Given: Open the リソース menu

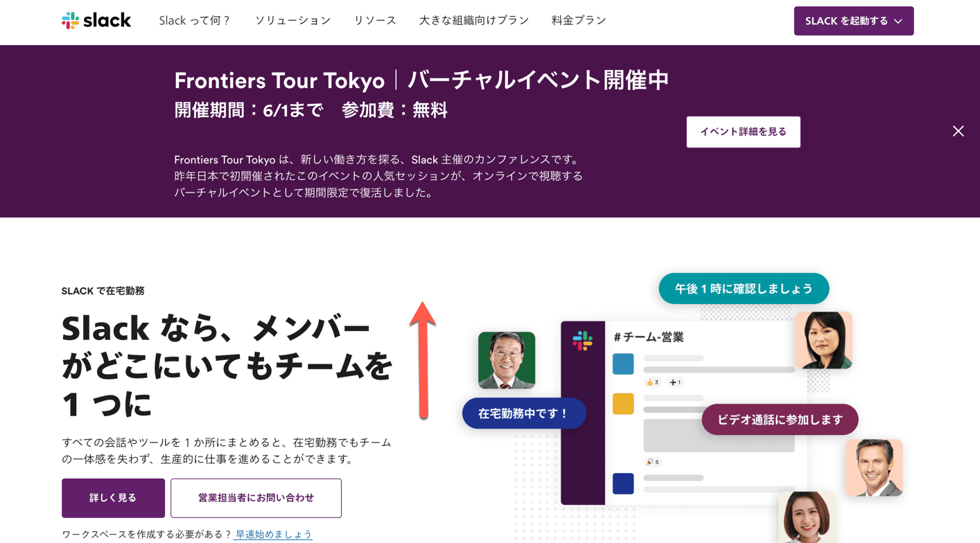Looking at the screenshot, I should (375, 21).
